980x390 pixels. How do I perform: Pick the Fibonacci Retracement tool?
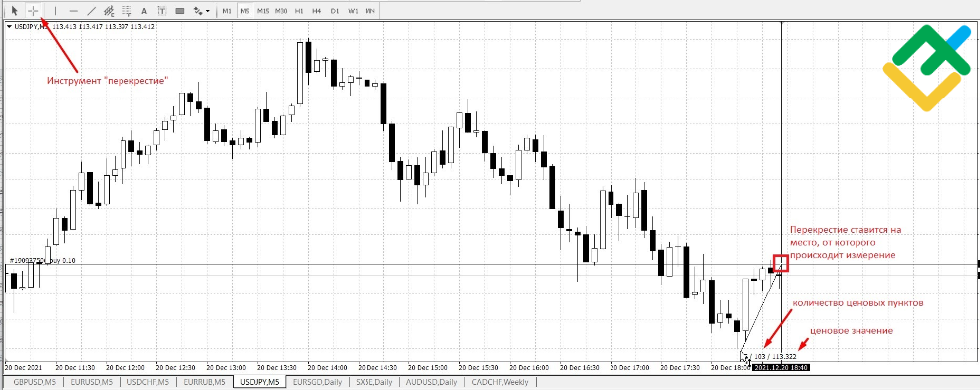tap(126, 11)
